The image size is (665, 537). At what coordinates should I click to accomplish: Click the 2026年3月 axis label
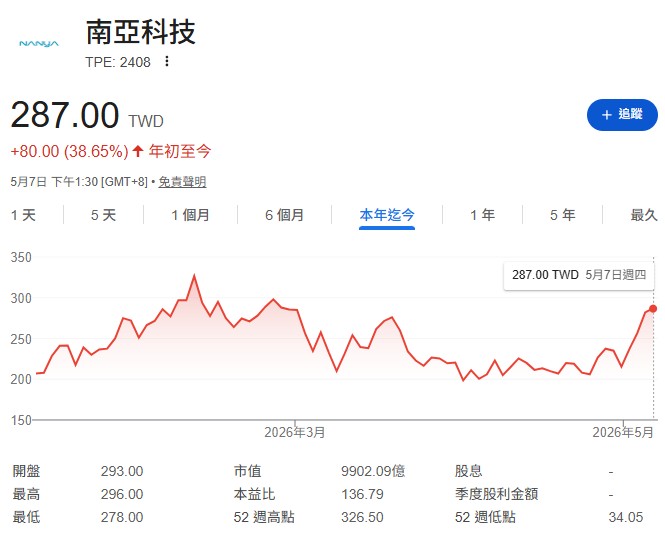[295, 433]
